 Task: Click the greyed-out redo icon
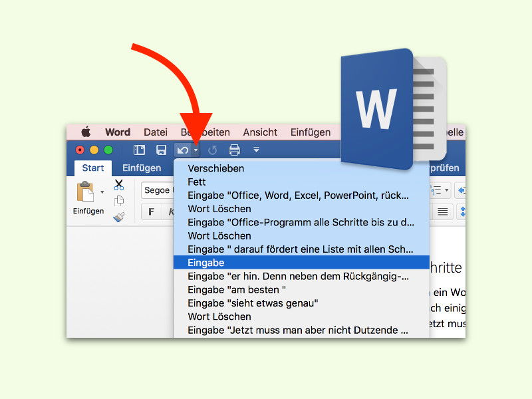(212, 150)
